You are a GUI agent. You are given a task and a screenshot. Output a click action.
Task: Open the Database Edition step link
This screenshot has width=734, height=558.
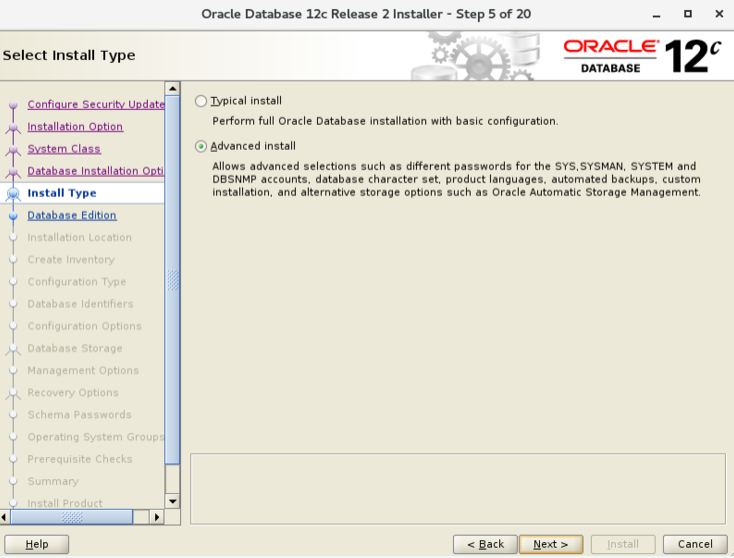pyautogui.click(x=72, y=215)
